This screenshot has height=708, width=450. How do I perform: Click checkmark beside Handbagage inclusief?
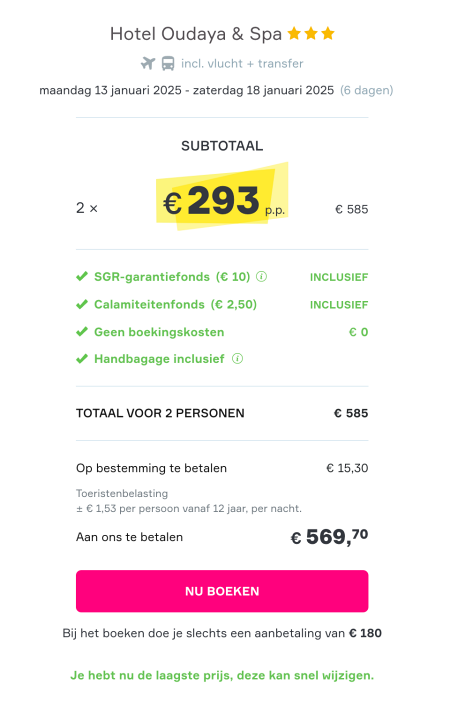[x=82, y=359]
